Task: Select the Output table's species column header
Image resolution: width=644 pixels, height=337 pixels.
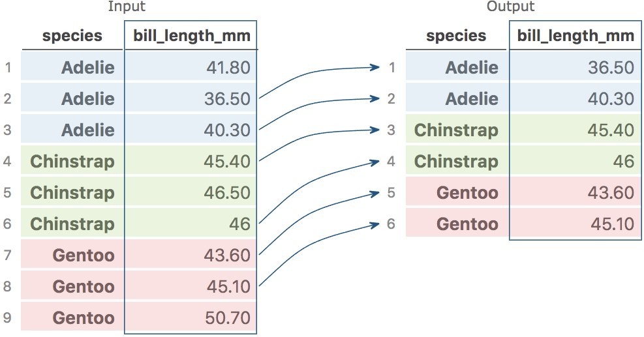Action: point(456,36)
